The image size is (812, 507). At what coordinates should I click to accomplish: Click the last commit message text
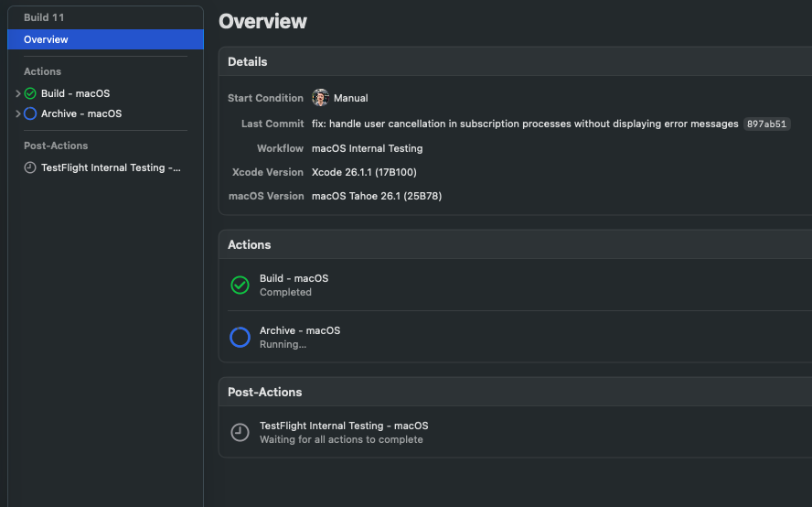(x=525, y=124)
